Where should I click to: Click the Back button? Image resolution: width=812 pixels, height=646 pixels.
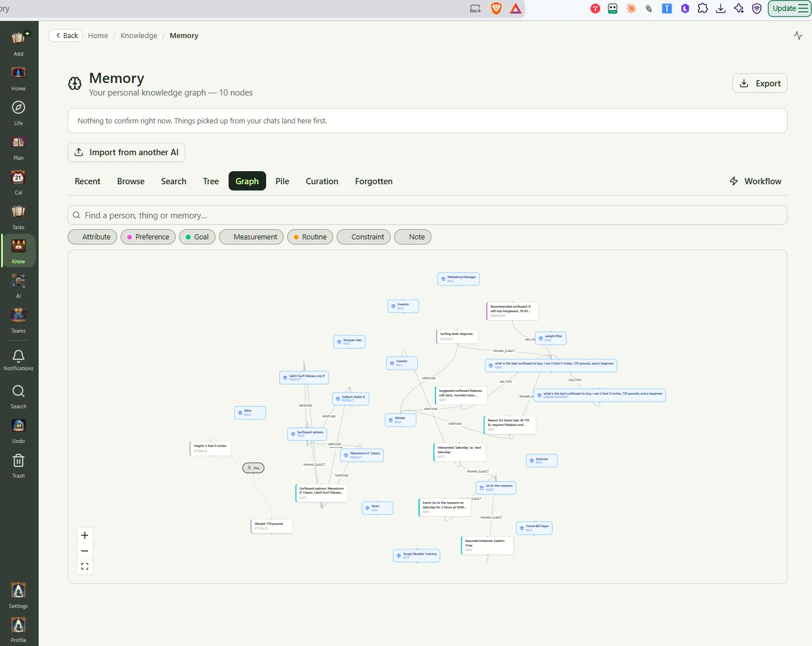(66, 35)
